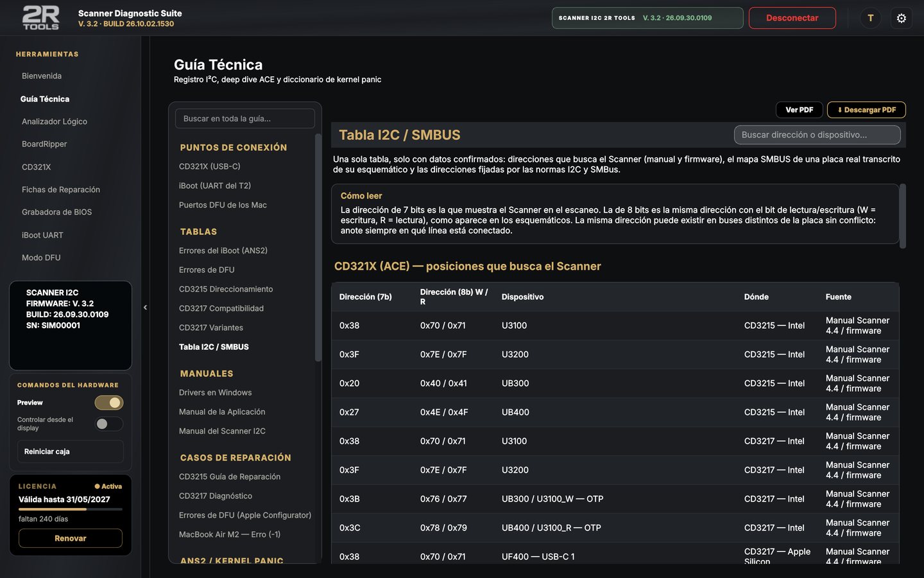Click the main content scrollbar
Viewport: 924px width, 578px height.
pos(903,216)
